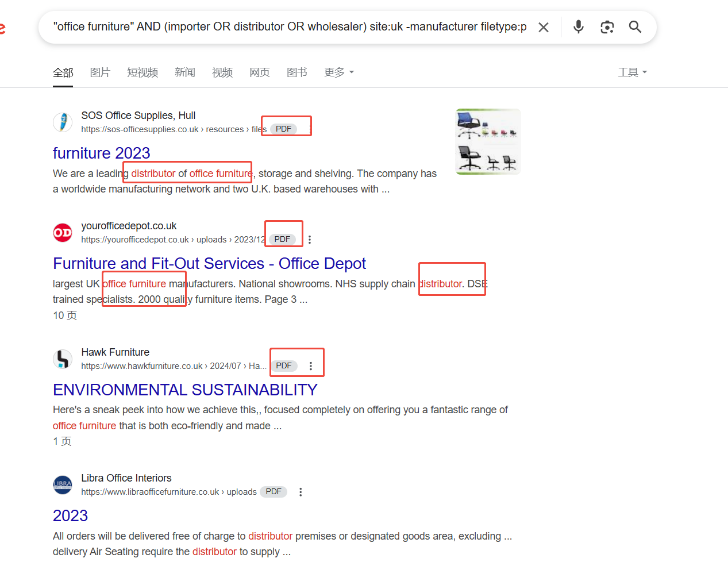Click the yourofficedepot.co.uk favicon
Image resolution: width=728 pixels, height=562 pixels.
point(63,233)
